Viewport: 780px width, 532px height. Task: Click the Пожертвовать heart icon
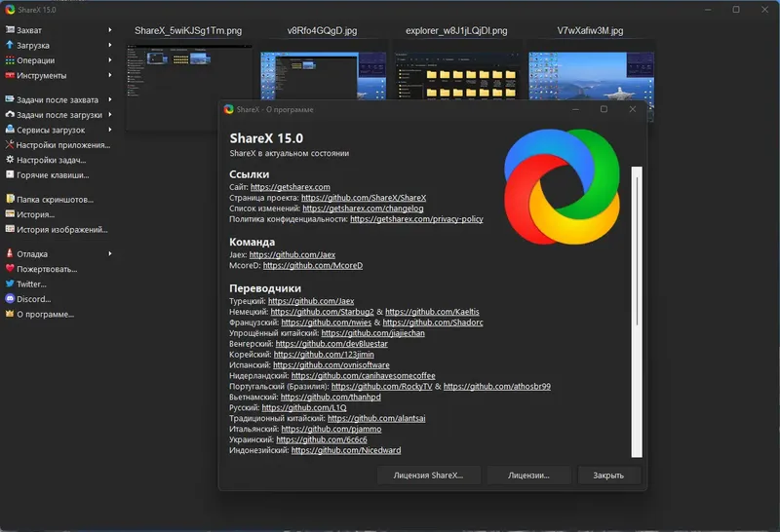[10, 269]
